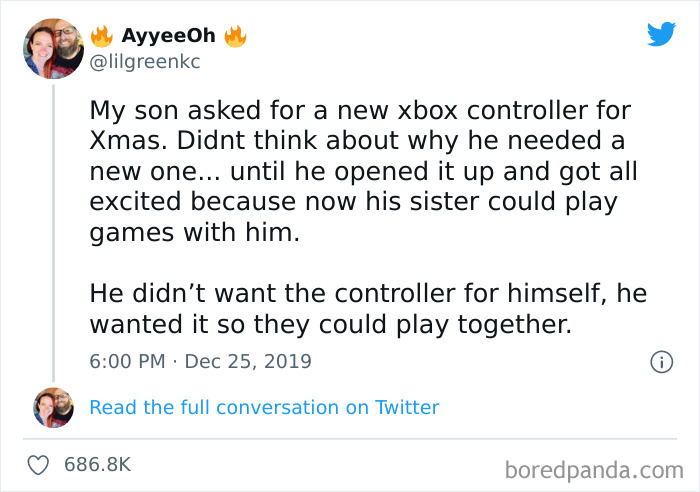Viewport: 700px width, 492px height.
Task: Visit the @lilgreenkc handle
Action: (x=144, y=61)
